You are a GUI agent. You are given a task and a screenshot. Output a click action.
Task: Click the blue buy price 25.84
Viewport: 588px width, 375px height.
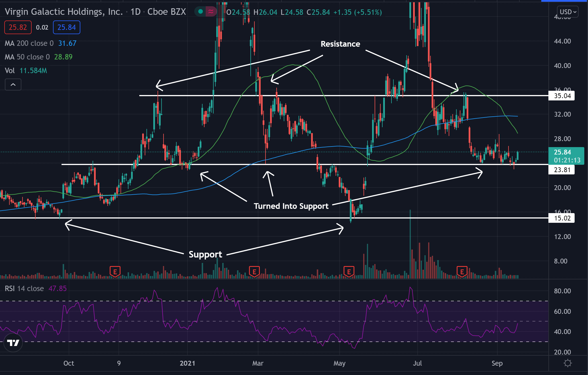(67, 27)
